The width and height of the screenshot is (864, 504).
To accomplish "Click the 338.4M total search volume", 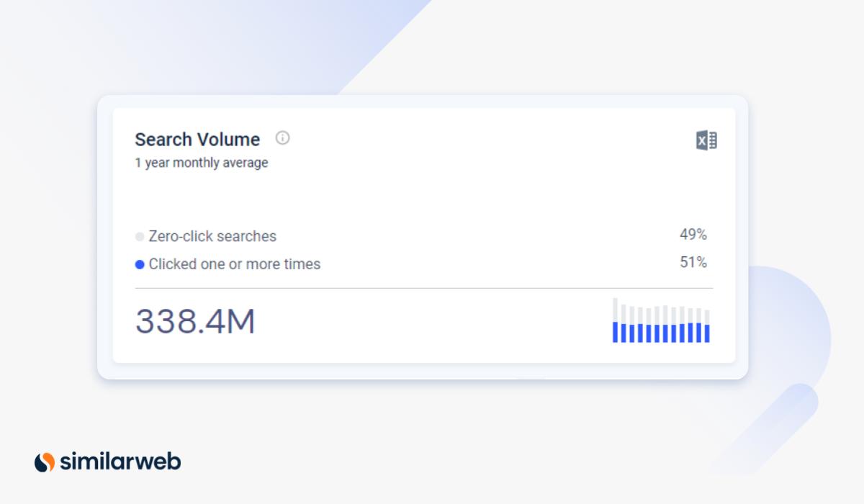I will (x=195, y=322).
